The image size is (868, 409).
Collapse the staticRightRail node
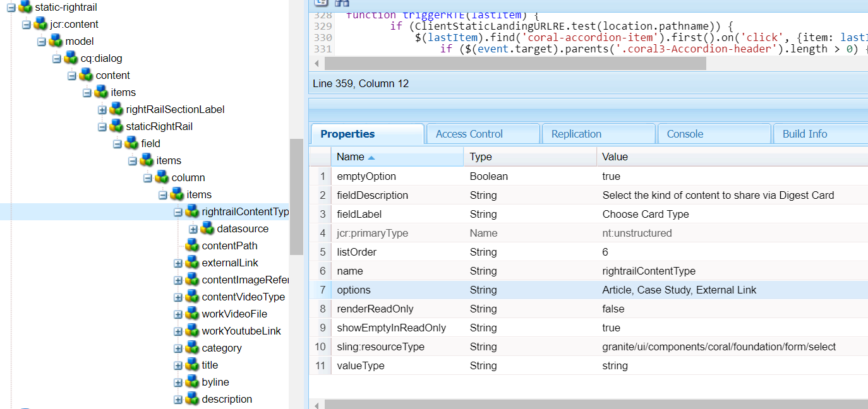(x=102, y=126)
